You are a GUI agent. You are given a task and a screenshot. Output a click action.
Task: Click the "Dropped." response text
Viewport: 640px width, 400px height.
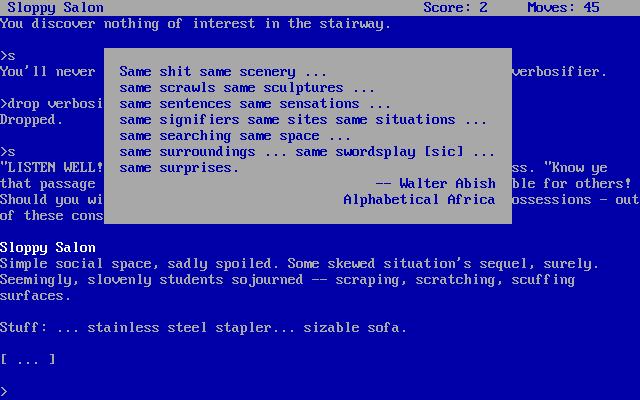tap(31, 120)
